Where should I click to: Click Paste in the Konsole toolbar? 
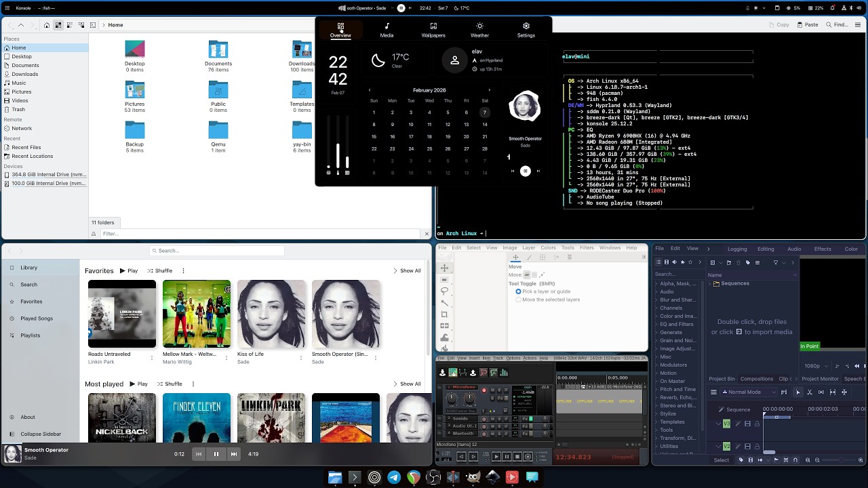(x=807, y=24)
